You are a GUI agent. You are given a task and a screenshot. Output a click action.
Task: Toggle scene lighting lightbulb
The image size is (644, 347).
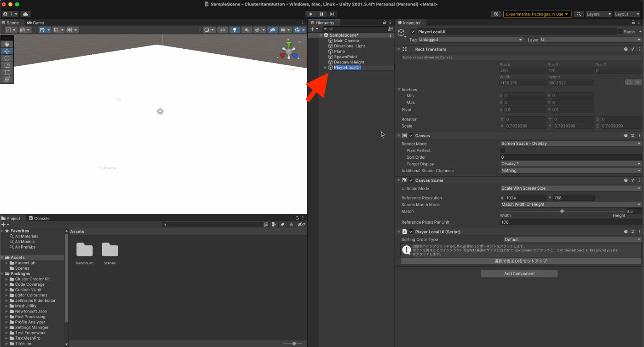point(235,30)
